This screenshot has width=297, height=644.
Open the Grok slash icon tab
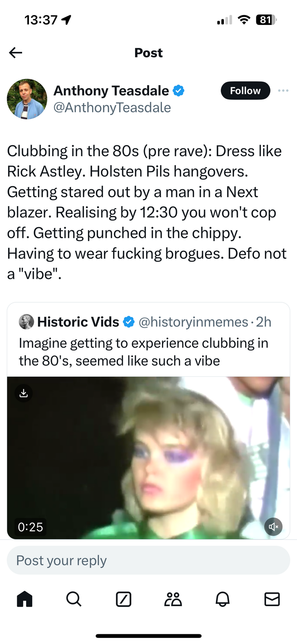click(123, 599)
